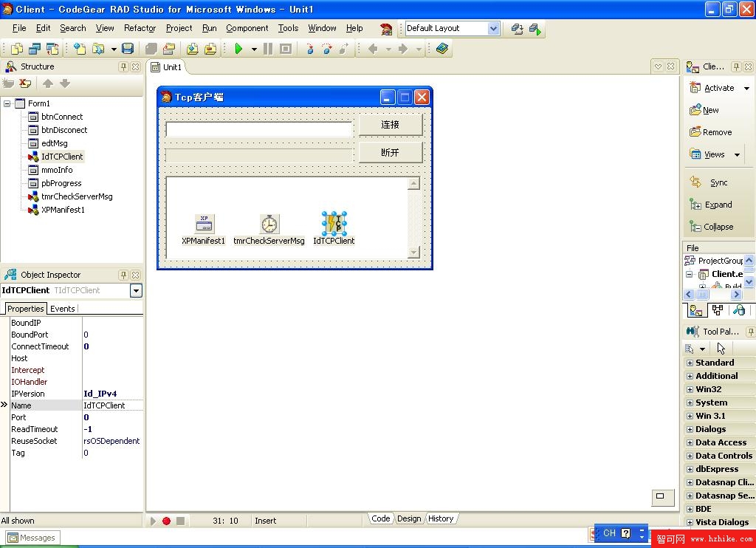
Task: Open the Data Explorer tab icon
Action: (738, 310)
